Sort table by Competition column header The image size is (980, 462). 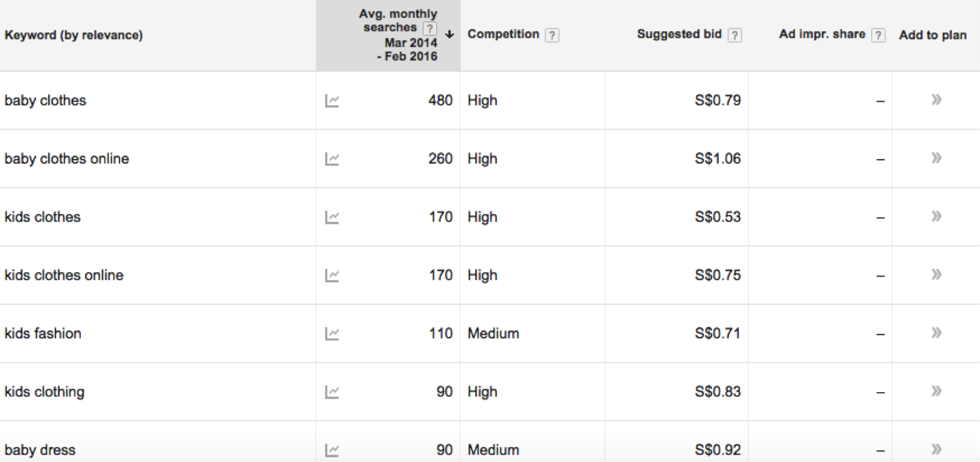tap(503, 34)
